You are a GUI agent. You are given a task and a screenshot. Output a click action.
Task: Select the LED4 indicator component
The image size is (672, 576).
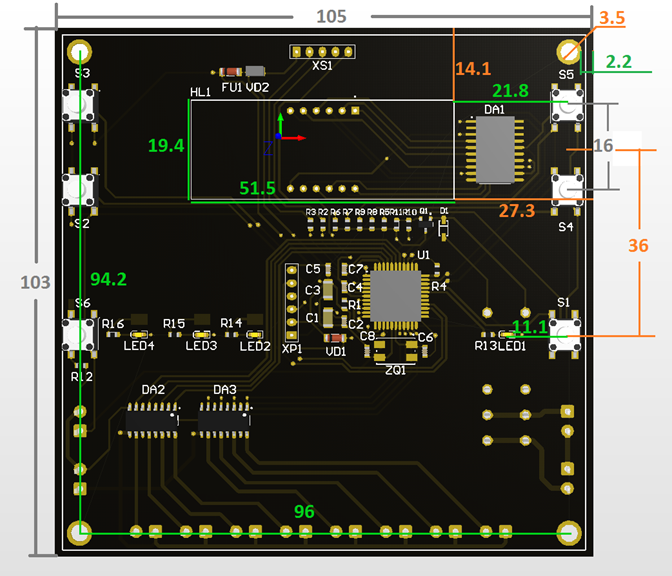pos(139,334)
